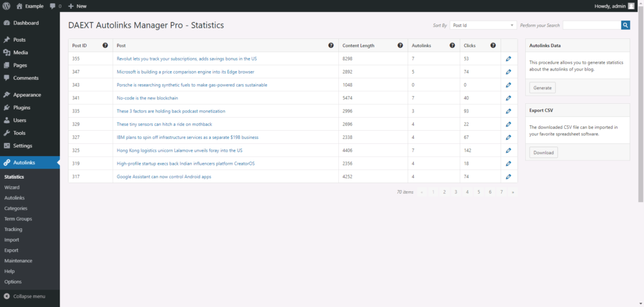Edit post 335 with pencil icon

click(x=508, y=111)
